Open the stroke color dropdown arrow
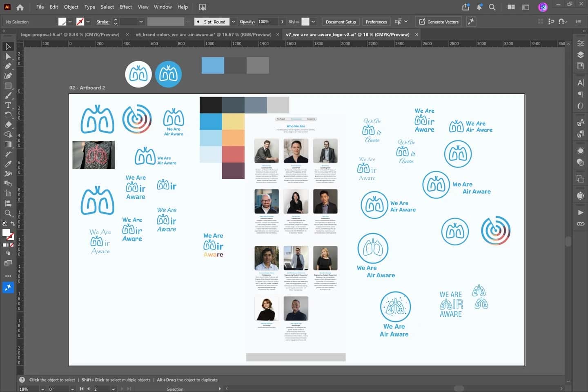 (88, 22)
